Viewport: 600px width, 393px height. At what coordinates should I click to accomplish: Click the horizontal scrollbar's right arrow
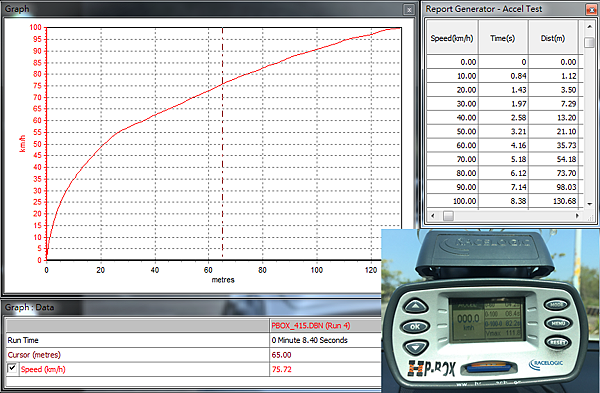point(577,216)
